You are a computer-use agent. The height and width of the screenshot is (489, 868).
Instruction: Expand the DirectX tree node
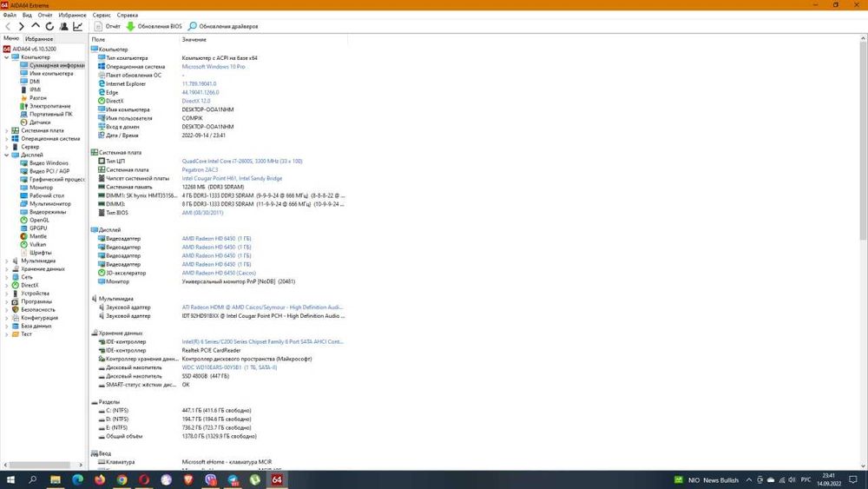7,285
